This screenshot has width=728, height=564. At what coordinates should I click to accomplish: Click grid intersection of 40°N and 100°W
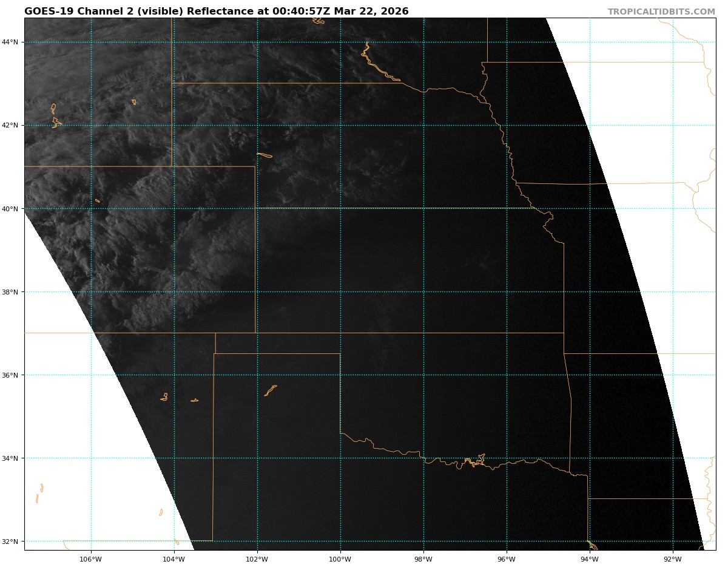[340, 208]
